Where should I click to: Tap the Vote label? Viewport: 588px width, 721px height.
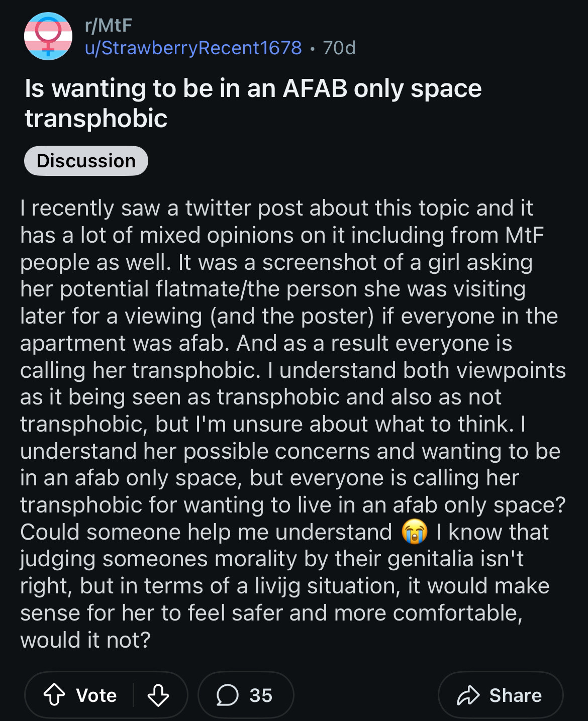(96, 695)
